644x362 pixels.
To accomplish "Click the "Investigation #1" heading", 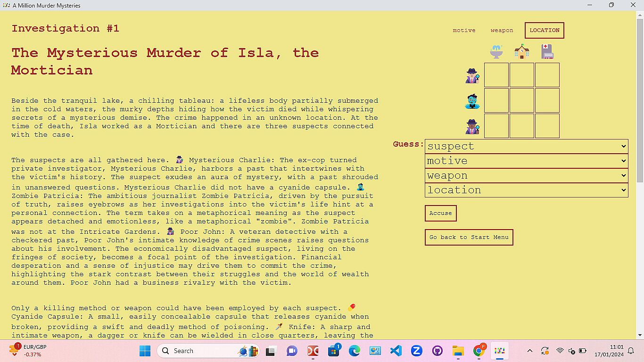I will click(x=66, y=28).
